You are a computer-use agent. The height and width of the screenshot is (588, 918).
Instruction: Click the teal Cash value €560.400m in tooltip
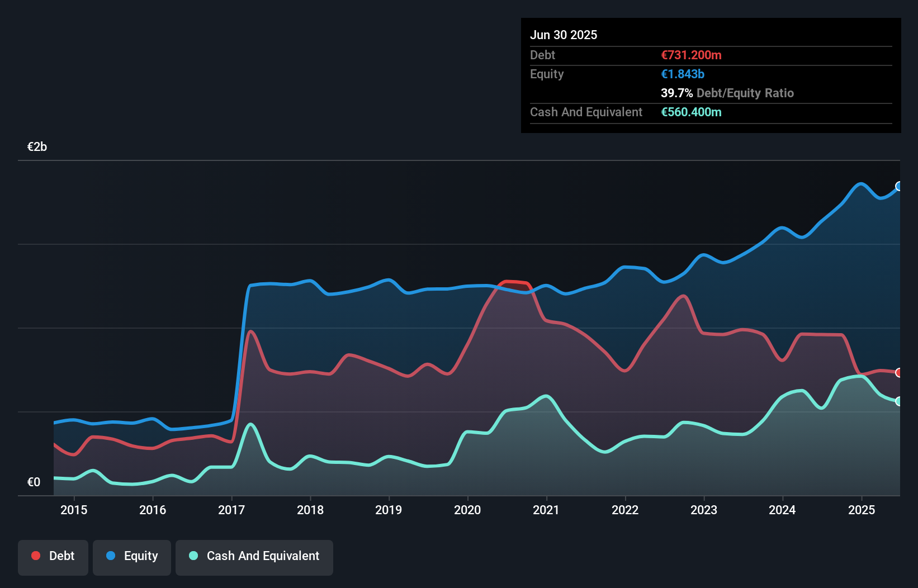pos(692,112)
